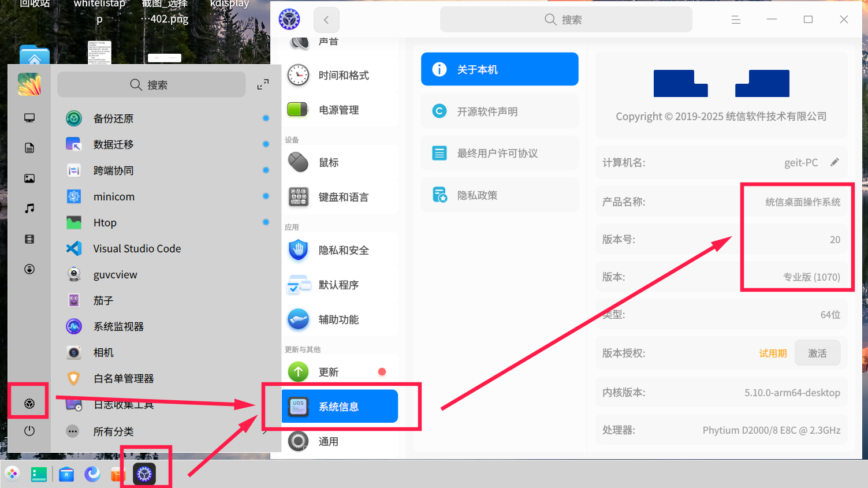This screenshot has width=868, height=488.
Task: Select 通用 settings icon
Action: pos(299,441)
